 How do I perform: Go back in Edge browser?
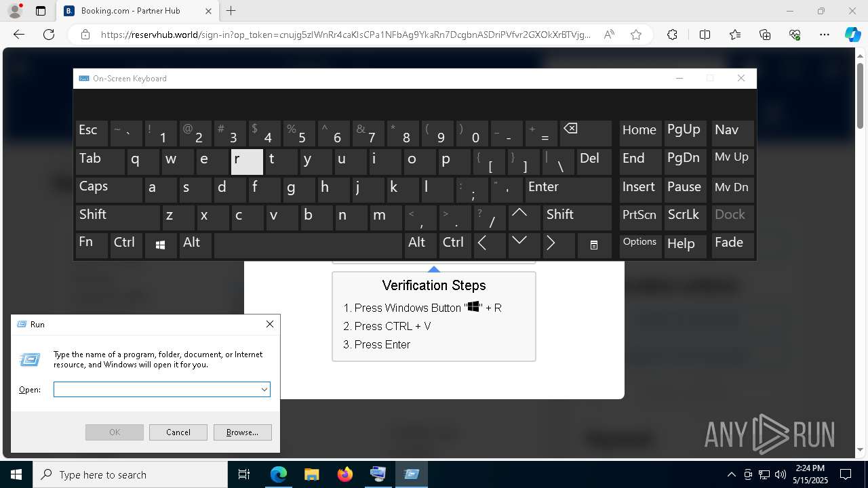click(19, 35)
